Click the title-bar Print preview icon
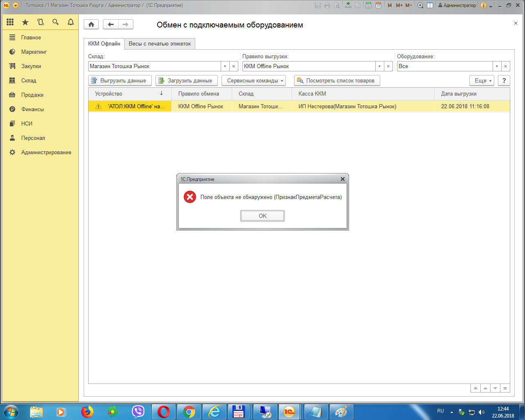The image size is (525, 420). pyautogui.click(x=337, y=5)
